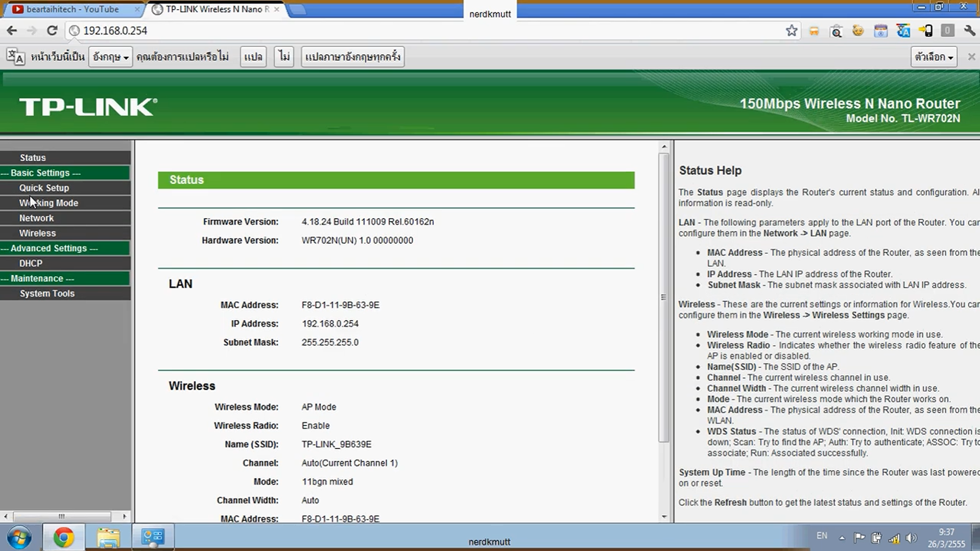
Task: Click the status panel scroll down arrow
Action: [x=664, y=517]
